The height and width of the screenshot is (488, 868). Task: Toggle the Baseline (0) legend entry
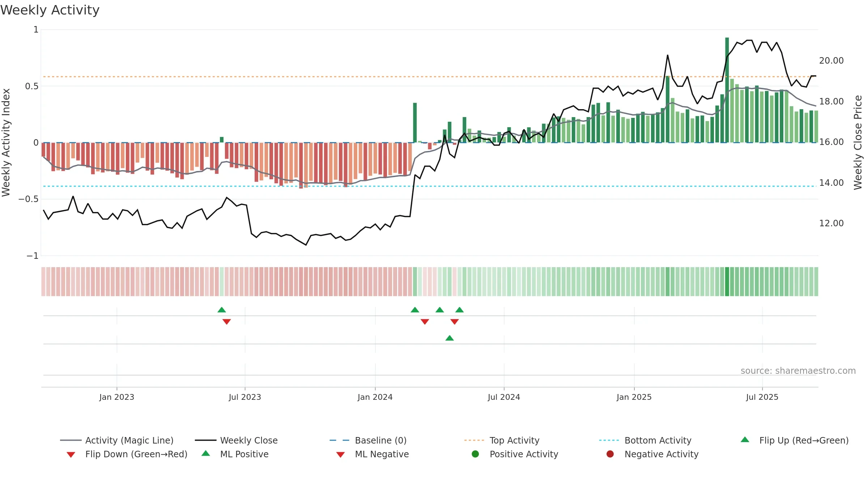tap(368, 440)
